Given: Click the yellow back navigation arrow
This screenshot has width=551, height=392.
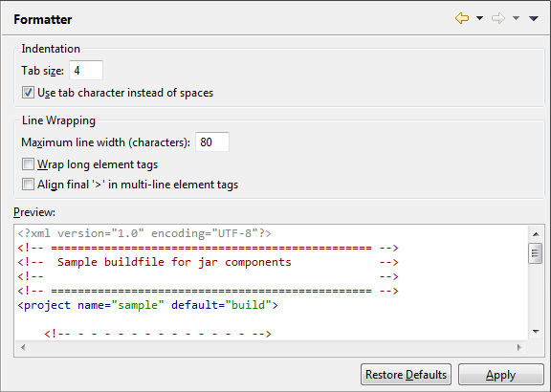Looking at the screenshot, I should (462, 18).
